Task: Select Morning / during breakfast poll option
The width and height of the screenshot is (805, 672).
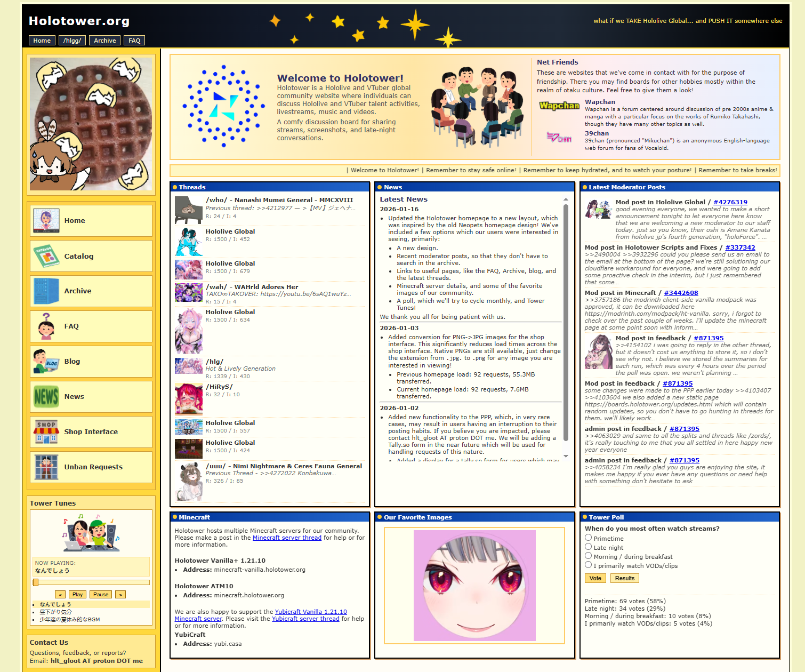Action: tap(589, 556)
